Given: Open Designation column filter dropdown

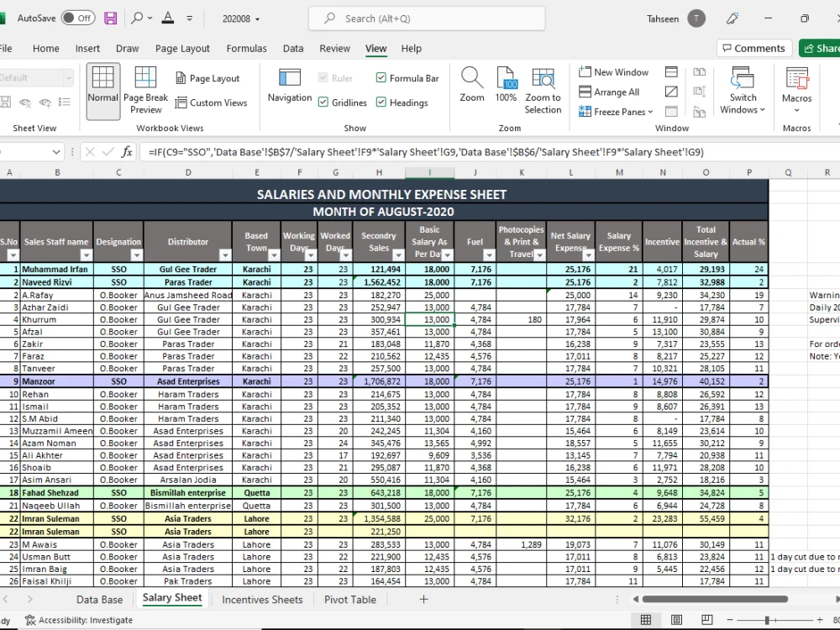Looking at the screenshot, I should tap(137, 255).
